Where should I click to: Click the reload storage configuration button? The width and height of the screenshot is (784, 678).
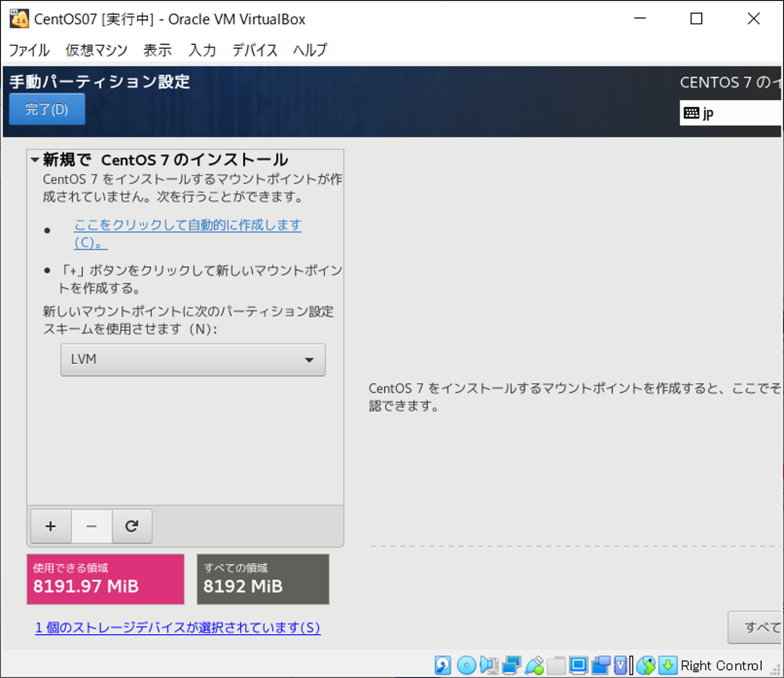pos(131,526)
